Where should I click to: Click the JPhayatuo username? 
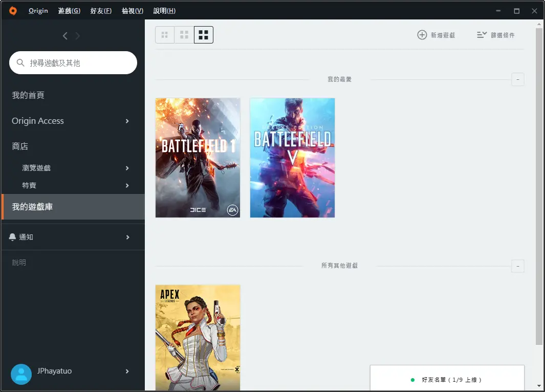[x=55, y=371]
